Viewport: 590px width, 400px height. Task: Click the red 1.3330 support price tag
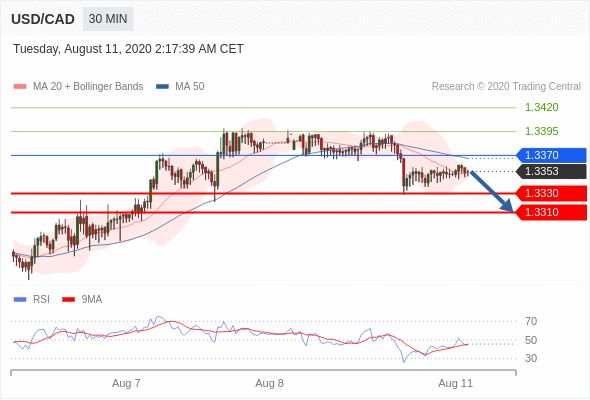(x=551, y=194)
